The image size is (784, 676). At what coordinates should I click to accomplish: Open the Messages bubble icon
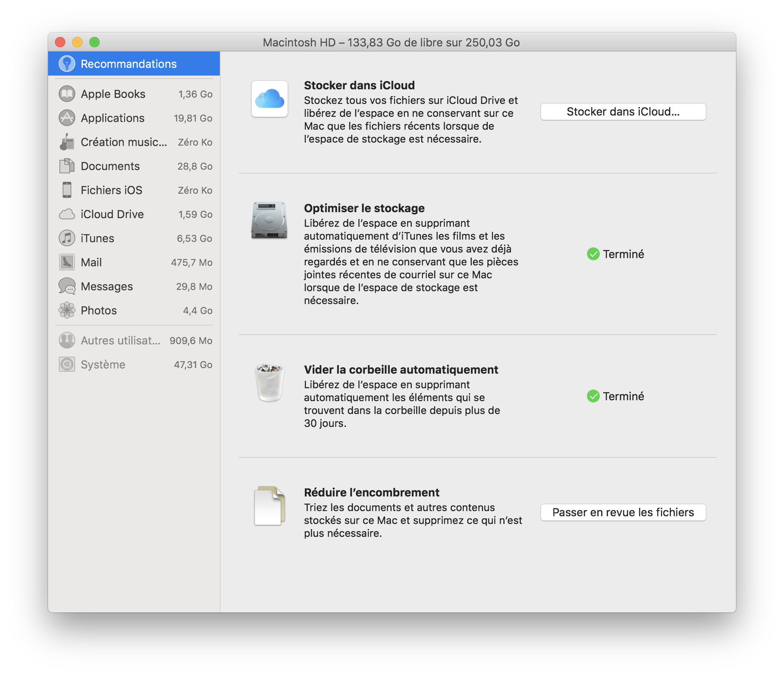pos(67,286)
